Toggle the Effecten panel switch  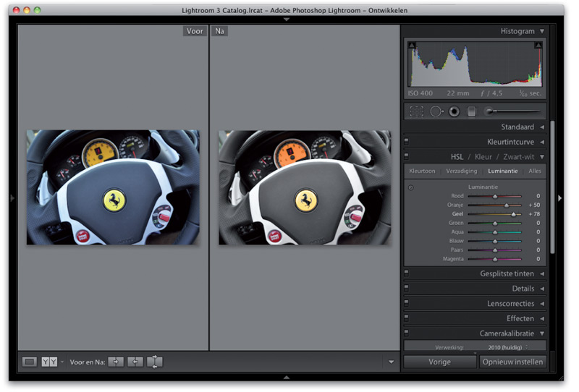click(x=407, y=317)
